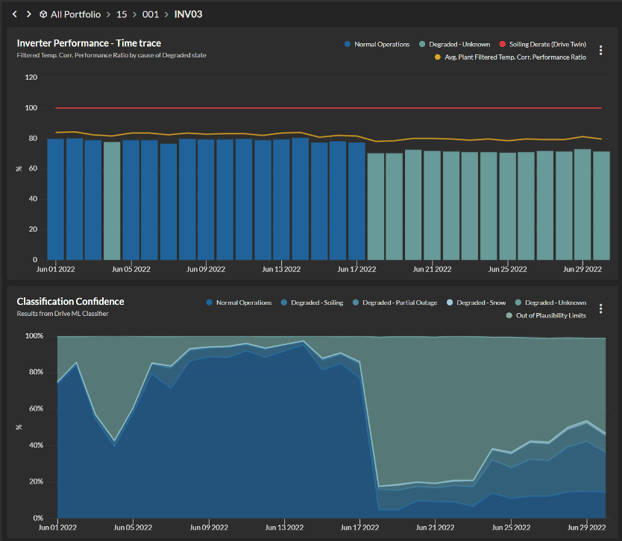This screenshot has width=622, height=541.
Task: Click the Jun 01 2022 bar in performance chart
Action: tap(55, 200)
